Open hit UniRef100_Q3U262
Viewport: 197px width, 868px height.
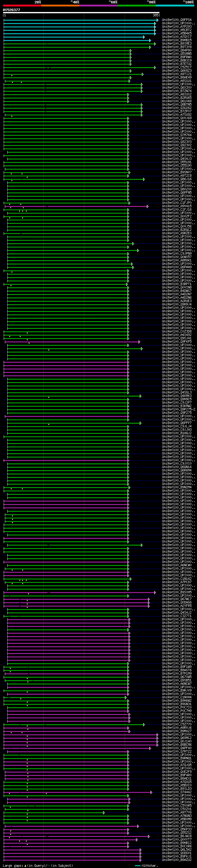(x=177, y=108)
